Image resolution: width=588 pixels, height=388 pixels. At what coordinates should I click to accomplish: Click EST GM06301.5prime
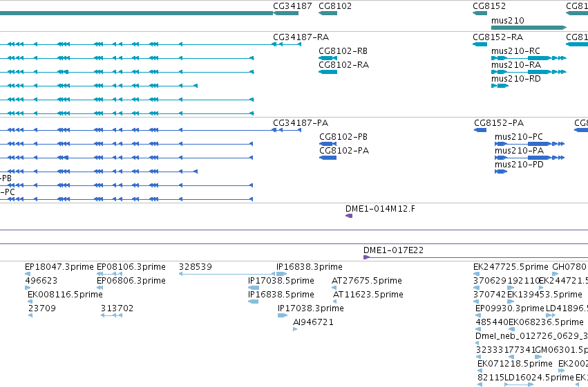538,358
